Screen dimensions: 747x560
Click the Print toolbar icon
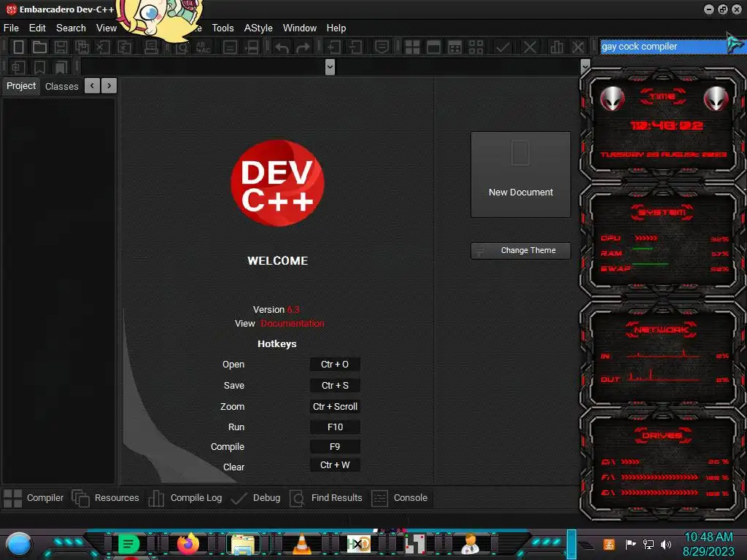pos(151,47)
